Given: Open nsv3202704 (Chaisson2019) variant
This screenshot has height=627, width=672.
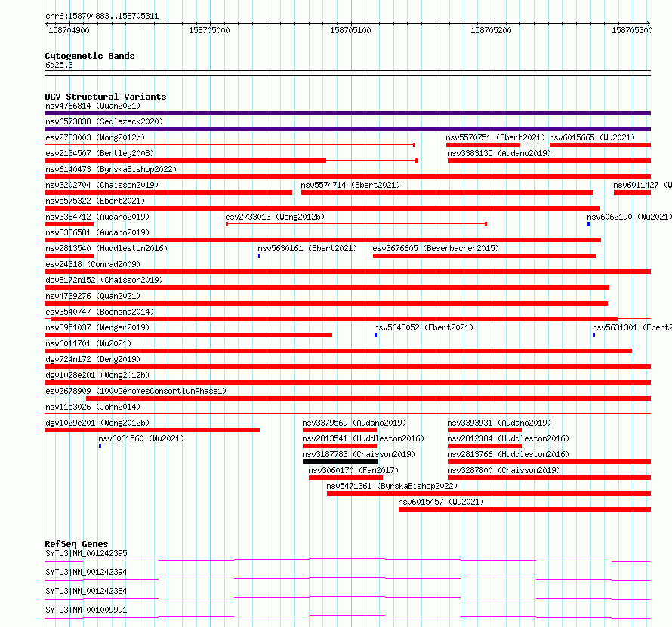Looking at the screenshot, I should click(102, 185).
